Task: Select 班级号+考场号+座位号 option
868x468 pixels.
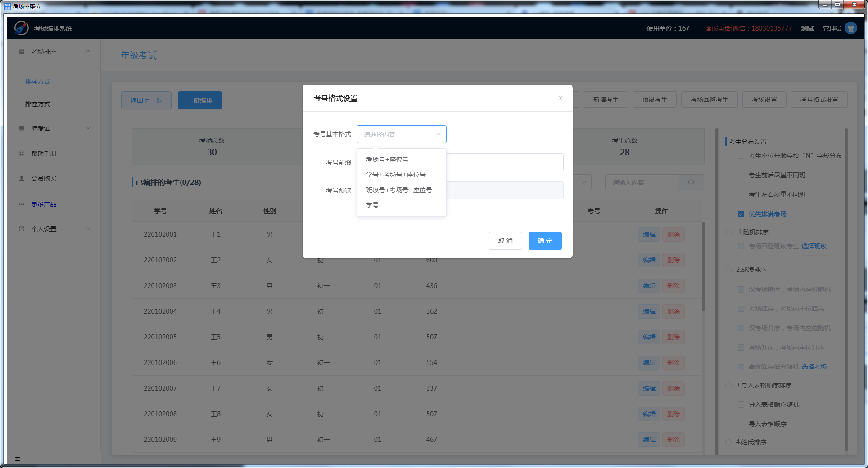Action: (402, 190)
